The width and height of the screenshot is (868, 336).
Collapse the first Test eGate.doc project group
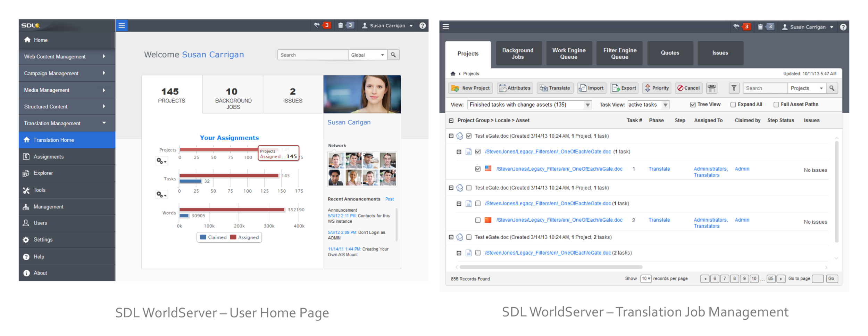[x=451, y=136]
